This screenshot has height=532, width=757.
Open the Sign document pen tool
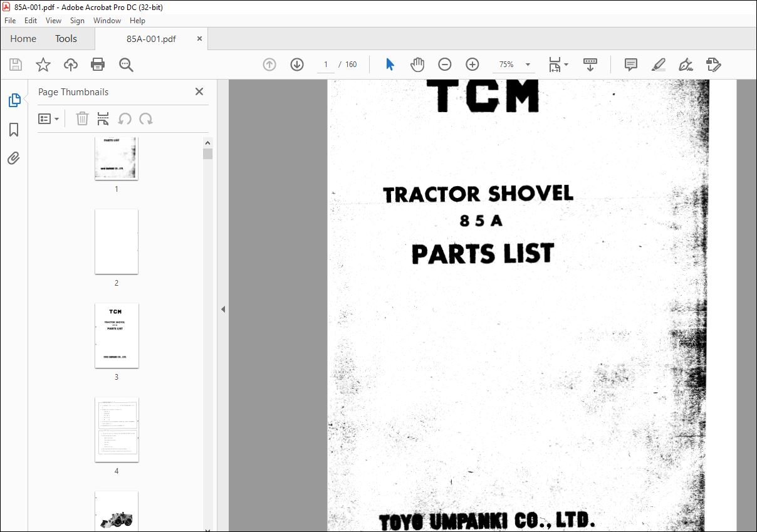coord(686,65)
